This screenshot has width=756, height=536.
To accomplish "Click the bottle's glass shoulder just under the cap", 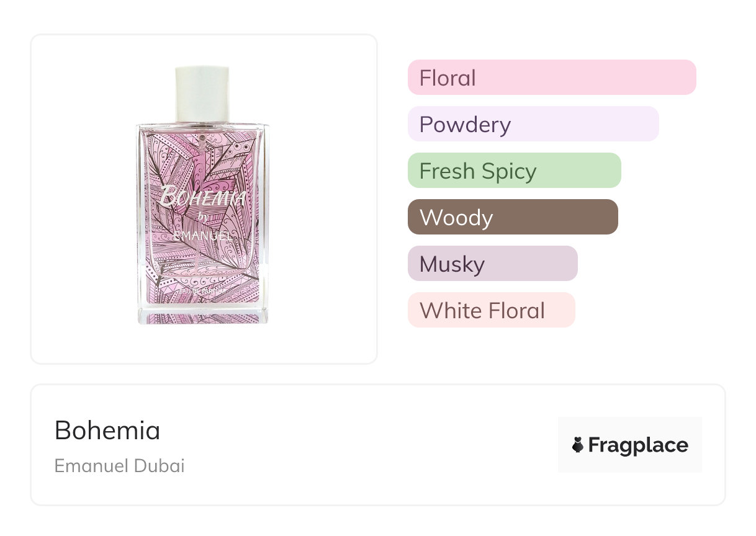I will tap(203, 126).
